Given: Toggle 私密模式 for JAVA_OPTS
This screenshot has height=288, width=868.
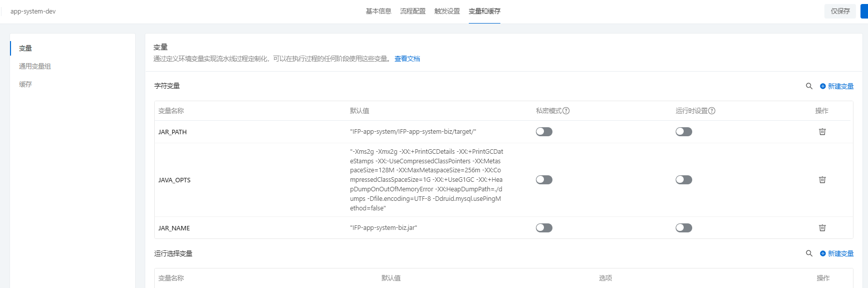Looking at the screenshot, I should tap(544, 180).
